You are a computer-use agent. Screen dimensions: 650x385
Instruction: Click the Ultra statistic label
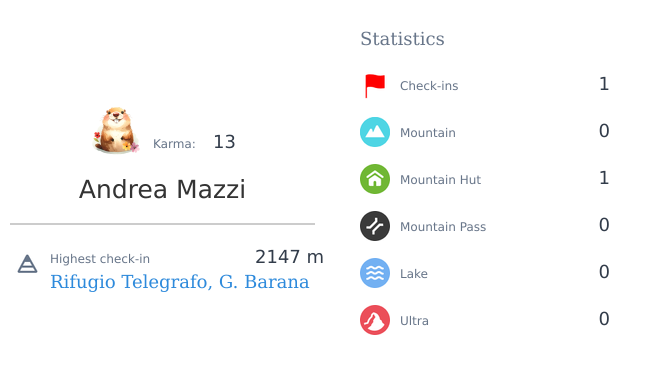(414, 320)
